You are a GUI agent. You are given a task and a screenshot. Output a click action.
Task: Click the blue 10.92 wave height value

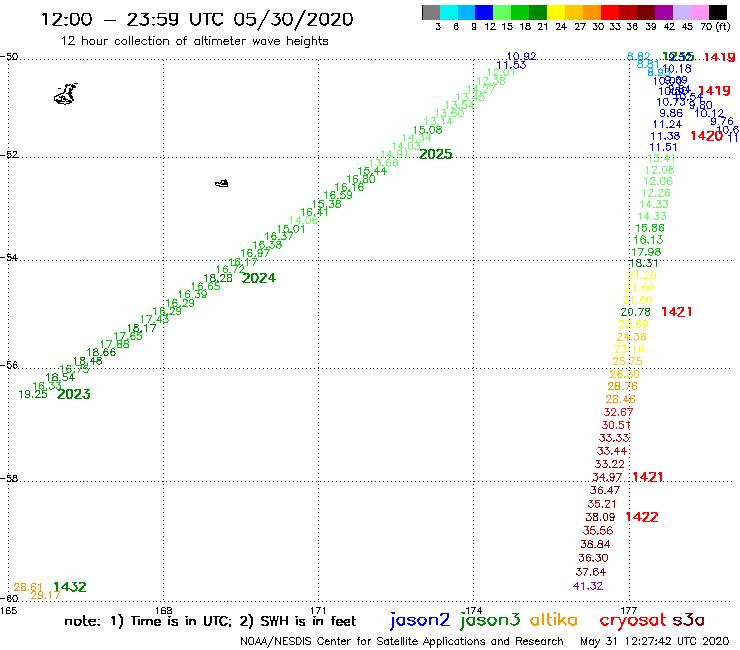click(x=521, y=56)
